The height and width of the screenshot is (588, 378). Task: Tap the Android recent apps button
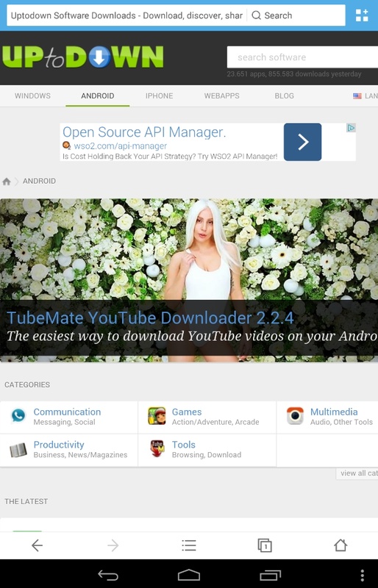[x=271, y=575]
